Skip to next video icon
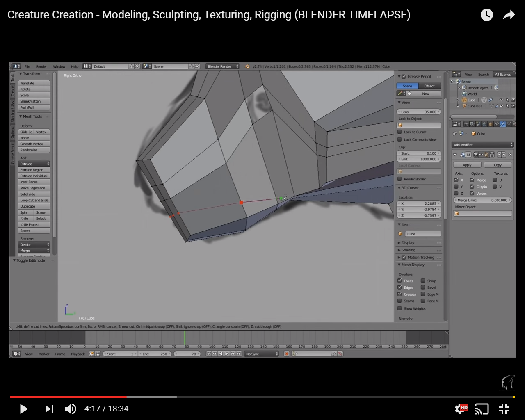The height and width of the screenshot is (420, 525). 49,409
